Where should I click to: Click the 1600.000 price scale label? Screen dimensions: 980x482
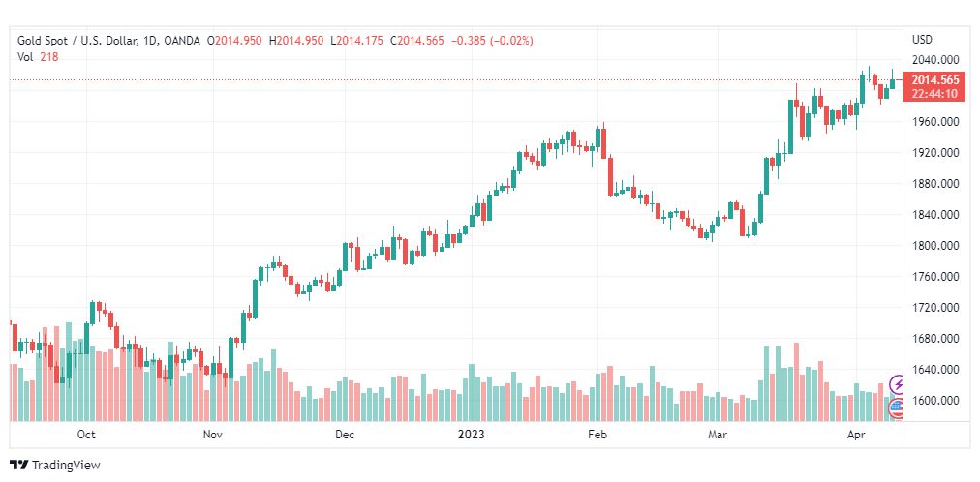coord(935,400)
